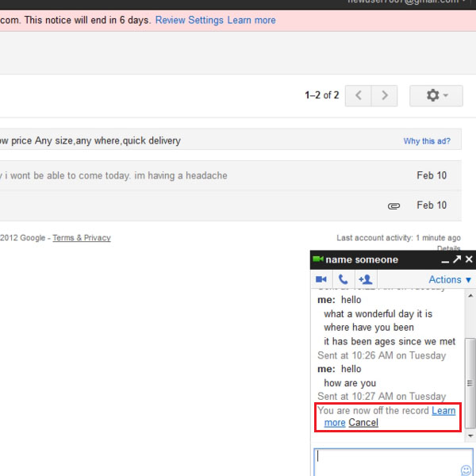This screenshot has width=476, height=476.
Task: Click the chat scrollbar thumb
Action: pos(470,383)
